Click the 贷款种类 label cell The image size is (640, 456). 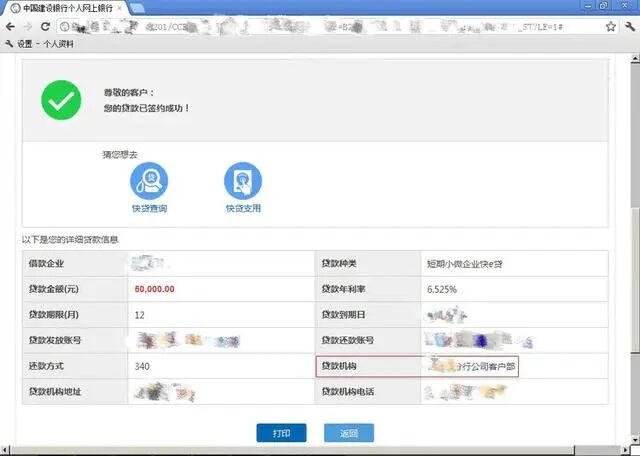click(368, 264)
